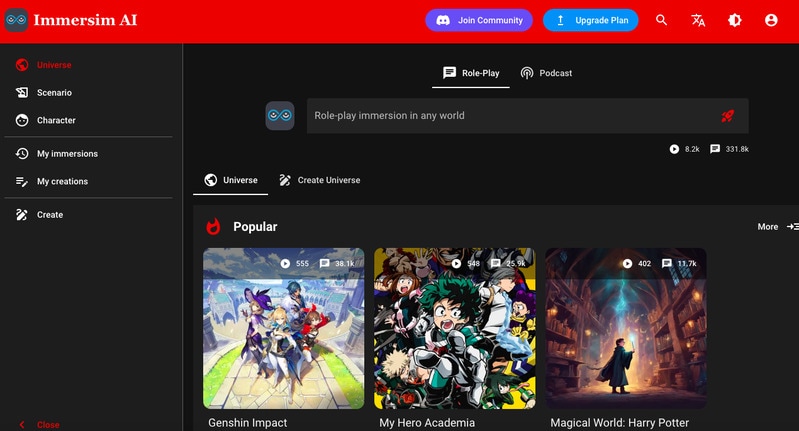Select the Create Universe tab
This screenshot has height=431, width=799.
pos(319,180)
